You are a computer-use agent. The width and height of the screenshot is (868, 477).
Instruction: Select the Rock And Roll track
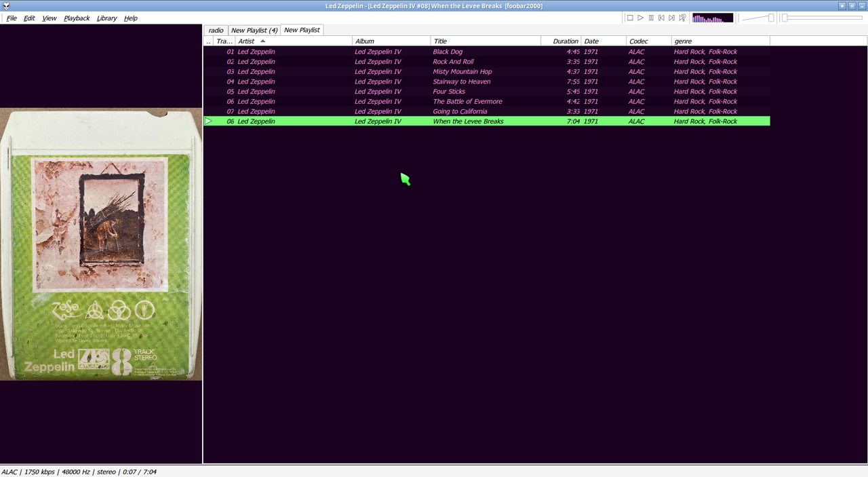coord(487,62)
